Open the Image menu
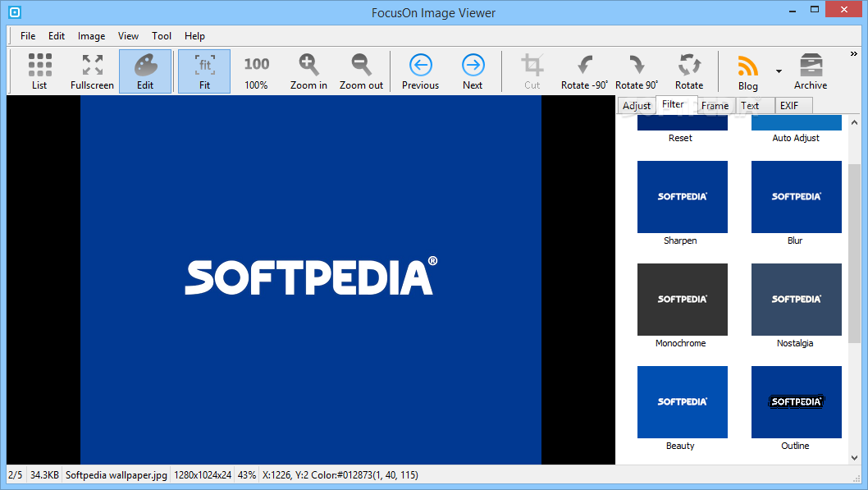868x490 pixels. (91, 36)
